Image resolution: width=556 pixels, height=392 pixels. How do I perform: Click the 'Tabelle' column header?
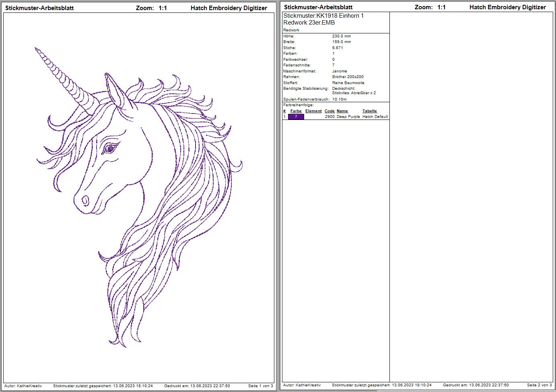tap(370, 111)
